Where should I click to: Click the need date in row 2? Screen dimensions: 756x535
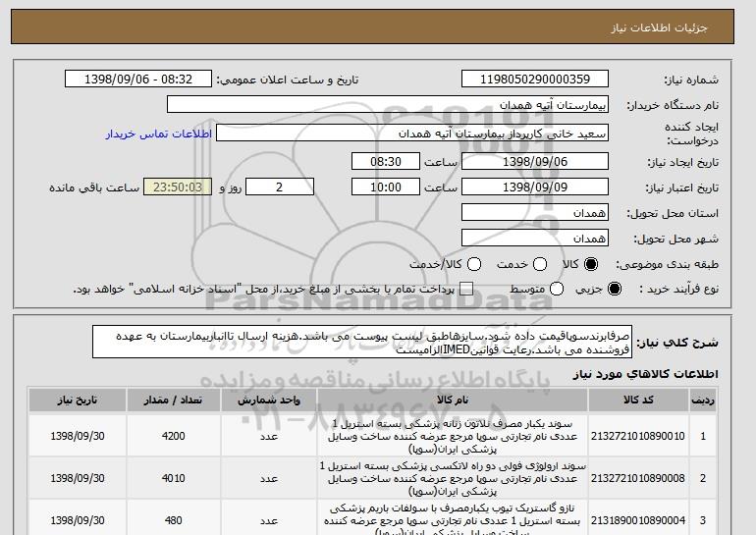pyautogui.click(x=78, y=478)
